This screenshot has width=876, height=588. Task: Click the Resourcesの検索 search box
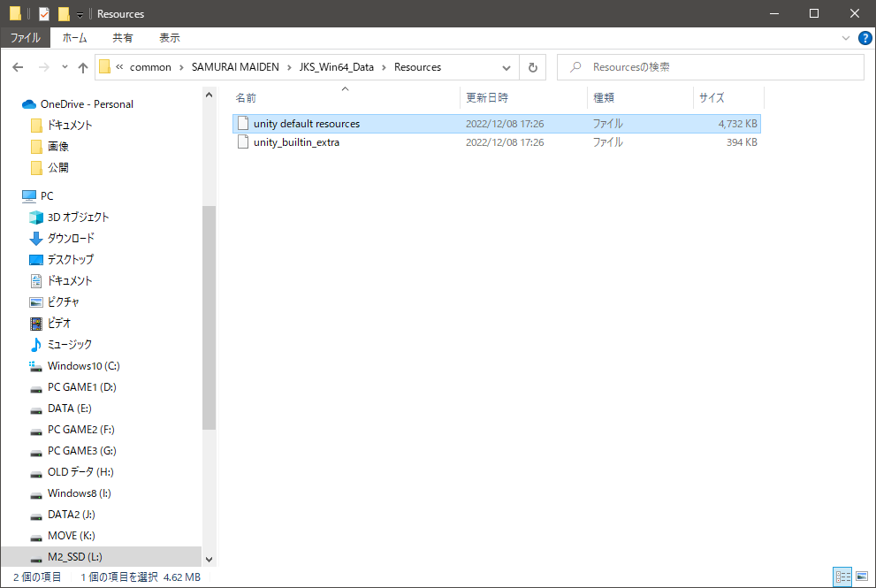click(711, 67)
